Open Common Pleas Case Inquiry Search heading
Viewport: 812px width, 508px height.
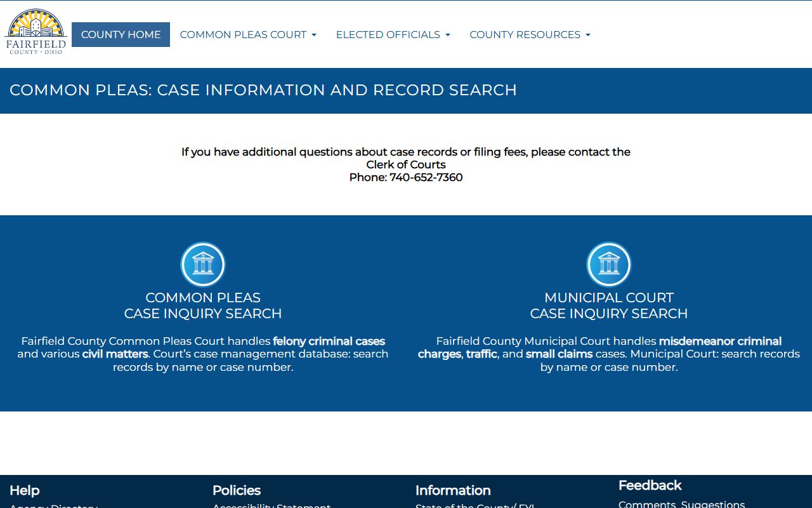click(x=203, y=305)
